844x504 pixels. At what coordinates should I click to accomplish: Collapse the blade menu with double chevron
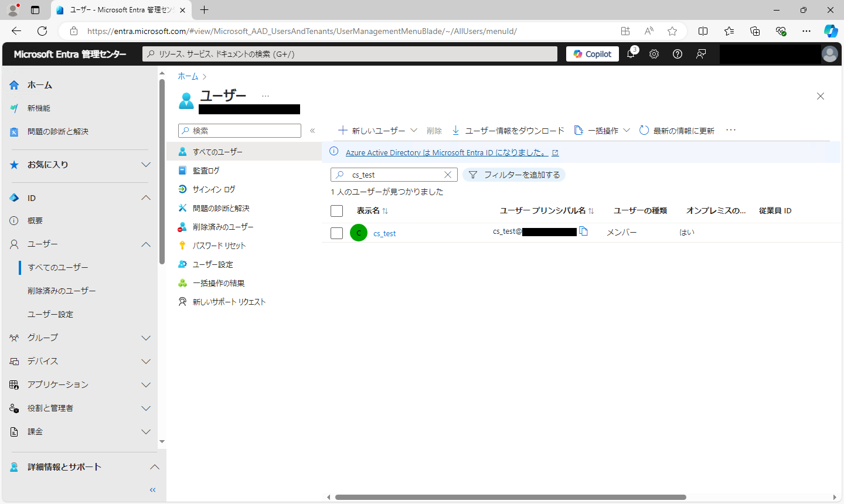coord(312,131)
